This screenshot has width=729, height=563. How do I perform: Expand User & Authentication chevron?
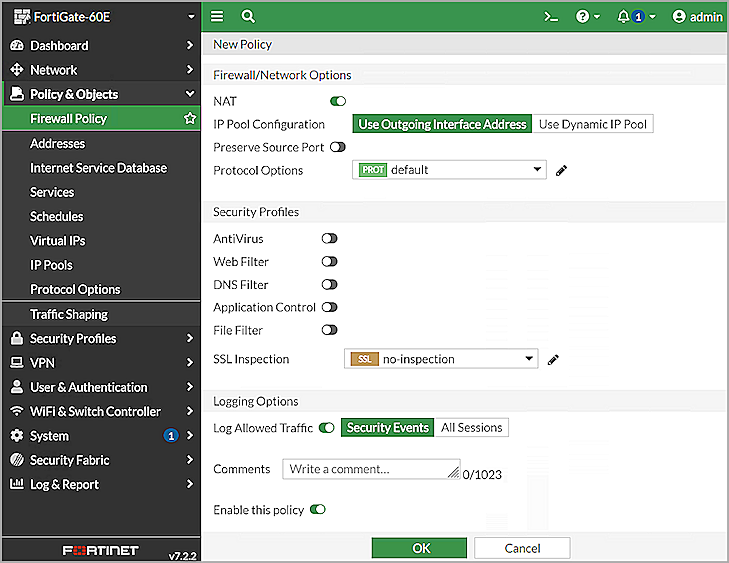click(x=189, y=386)
